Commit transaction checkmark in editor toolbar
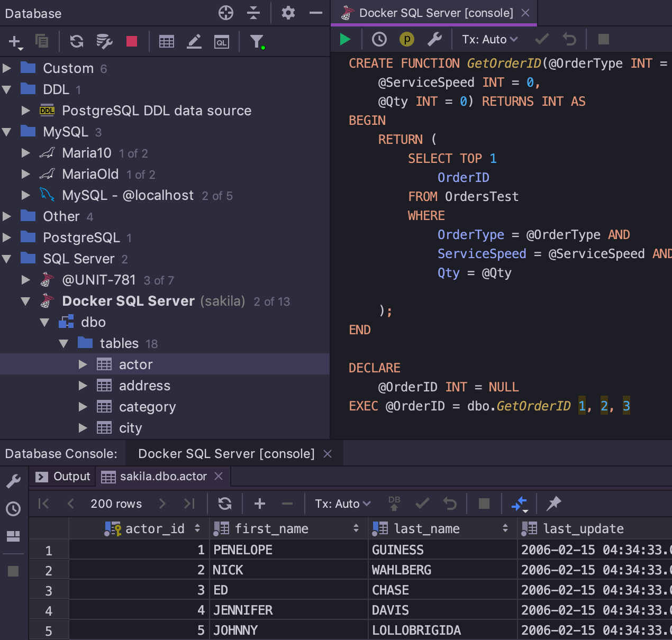 coord(542,39)
